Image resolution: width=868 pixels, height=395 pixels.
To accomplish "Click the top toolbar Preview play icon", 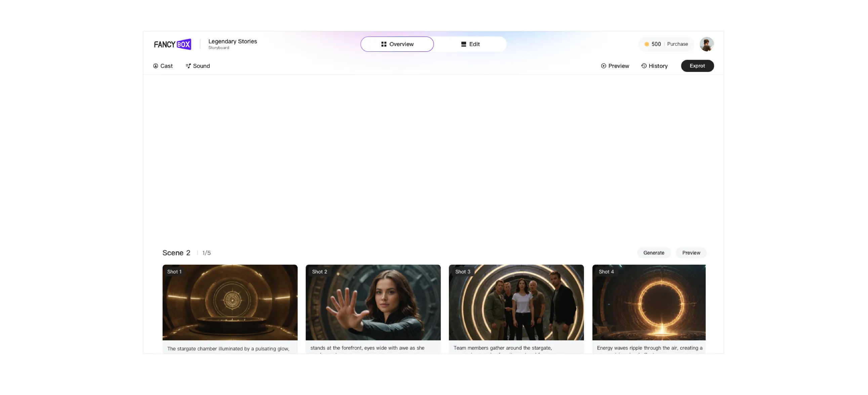I will point(604,66).
